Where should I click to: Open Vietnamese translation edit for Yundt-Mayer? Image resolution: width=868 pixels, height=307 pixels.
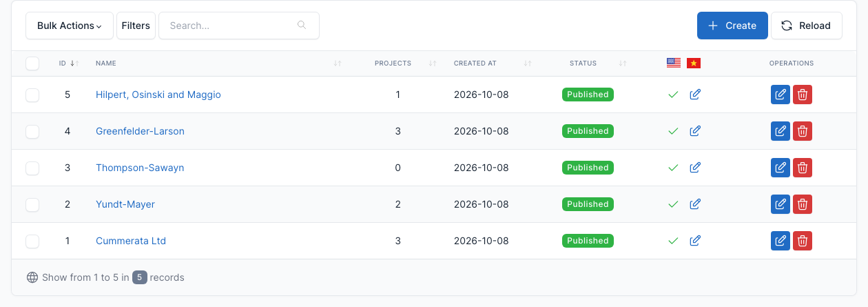(695, 204)
